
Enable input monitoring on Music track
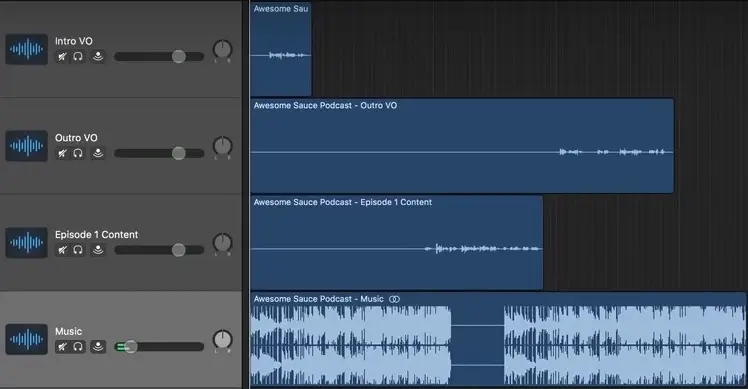[98, 347]
